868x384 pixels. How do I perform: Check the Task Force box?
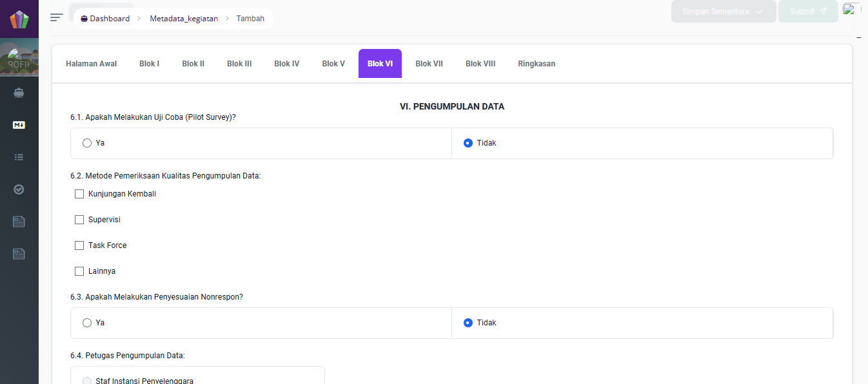(79, 245)
